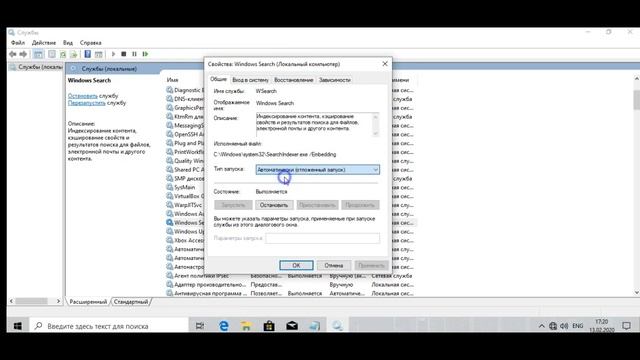The height and width of the screenshot is (360, 640).
Task: Click the OK button
Action: pyautogui.click(x=296, y=265)
